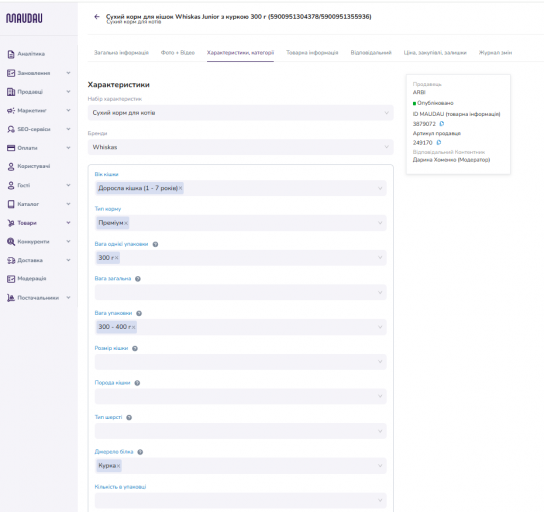Open Користувачі users icon
This screenshot has width=544, height=512.
[11, 167]
